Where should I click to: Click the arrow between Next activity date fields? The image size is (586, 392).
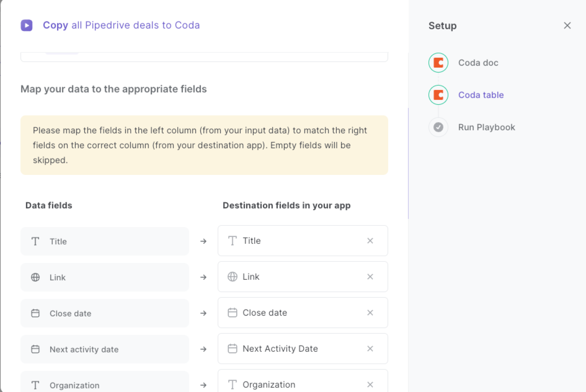click(203, 349)
